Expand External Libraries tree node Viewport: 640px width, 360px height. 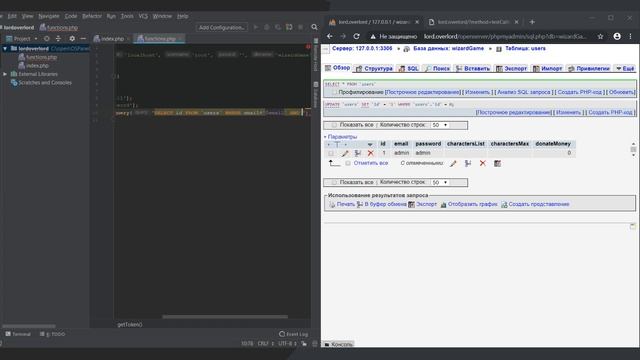pyautogui.click(x=5, y=74)
